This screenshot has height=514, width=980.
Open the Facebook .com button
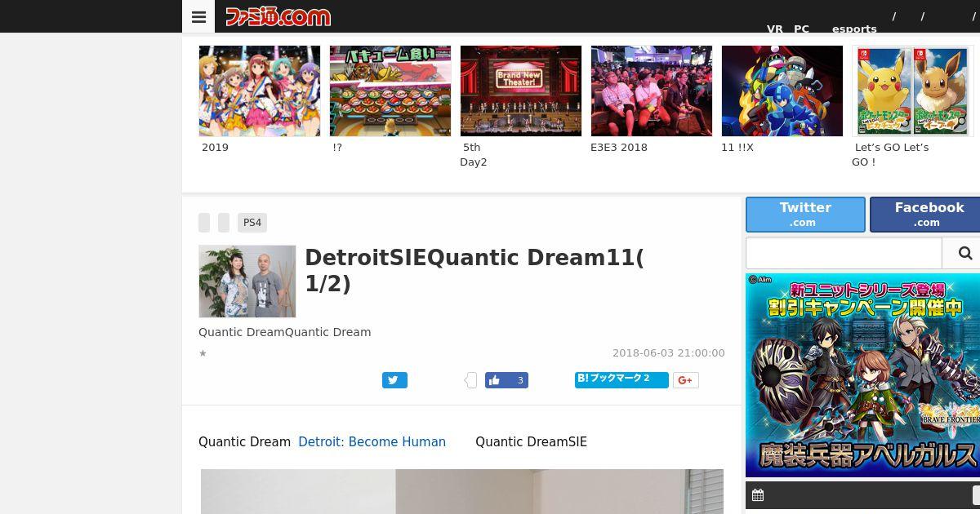coord(925,215)
